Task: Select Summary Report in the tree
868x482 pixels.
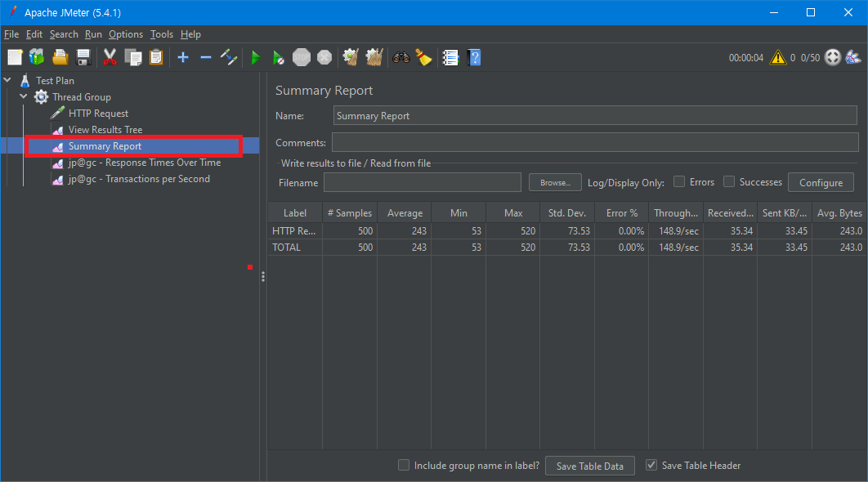Action: click(105, 146)
